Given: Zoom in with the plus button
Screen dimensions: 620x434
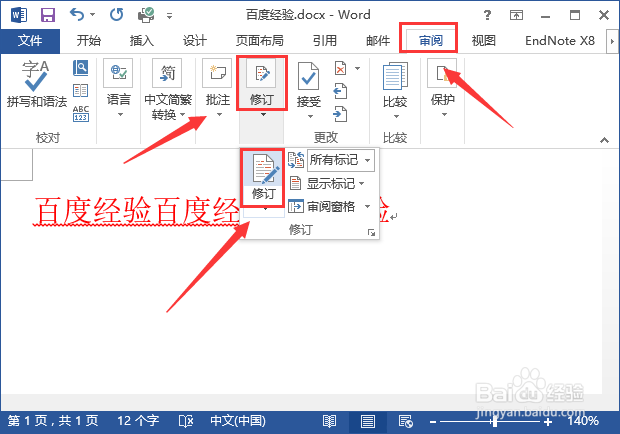Looking at the screenshot, I should click(x=548, y=422).
